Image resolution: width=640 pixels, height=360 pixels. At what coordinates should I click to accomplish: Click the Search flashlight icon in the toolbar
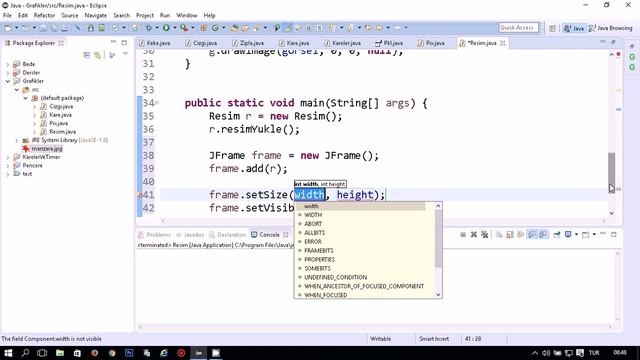click(x=257, y=28)
